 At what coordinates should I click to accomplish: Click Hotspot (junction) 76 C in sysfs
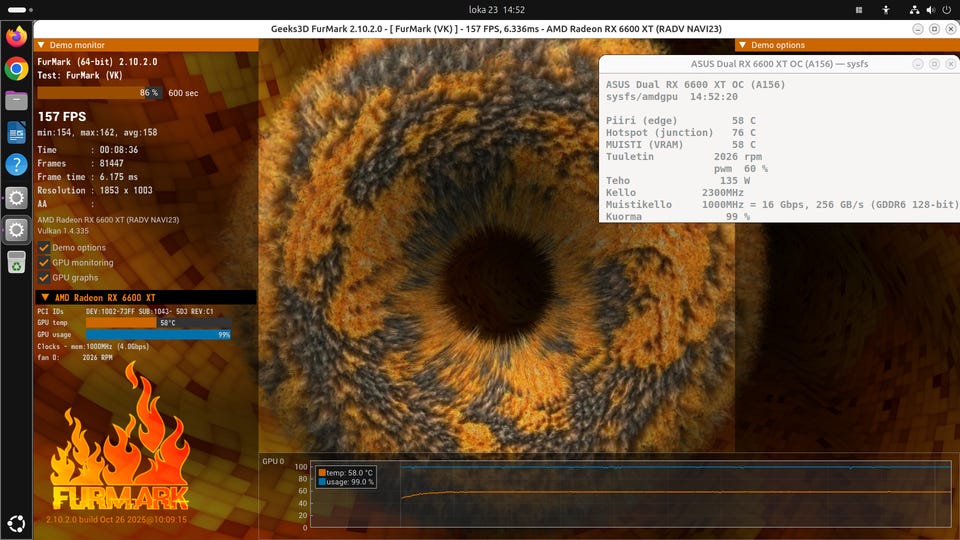coord(681,132)
